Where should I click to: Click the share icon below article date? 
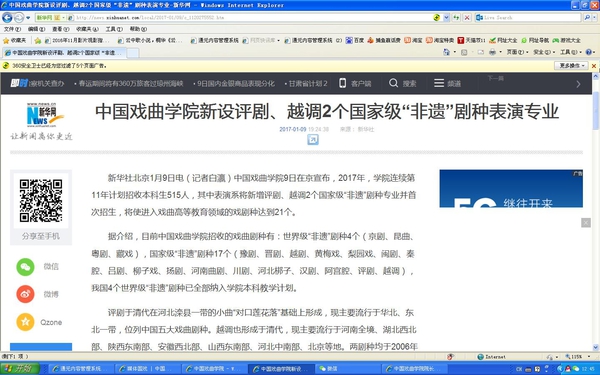[x=313, y=140]
